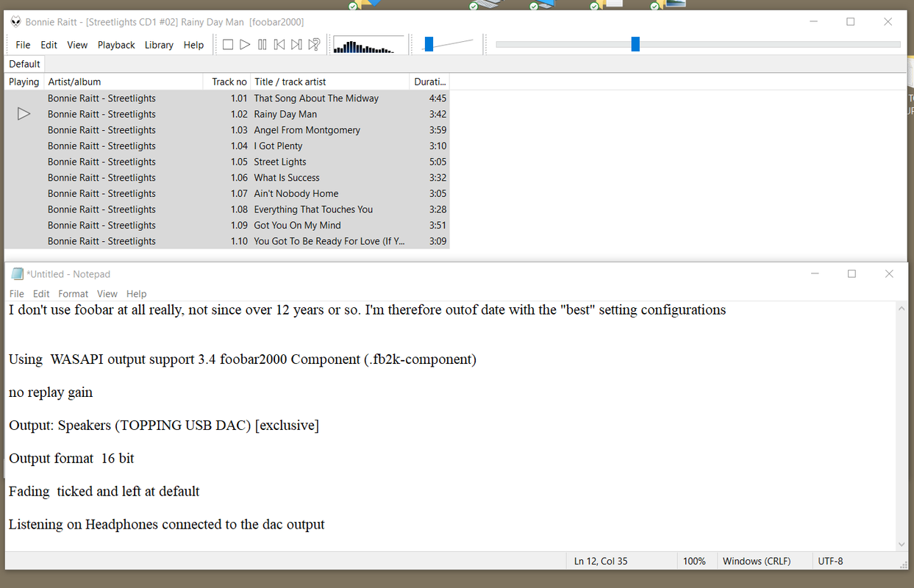Click the Random playback button in foobar2000

tap(314, 45)
